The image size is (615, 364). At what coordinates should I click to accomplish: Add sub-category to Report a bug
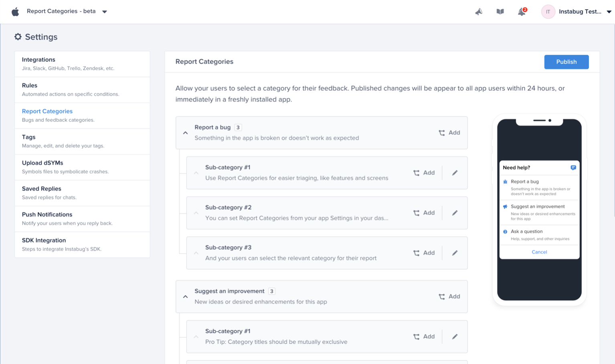(x=449, y=133)
